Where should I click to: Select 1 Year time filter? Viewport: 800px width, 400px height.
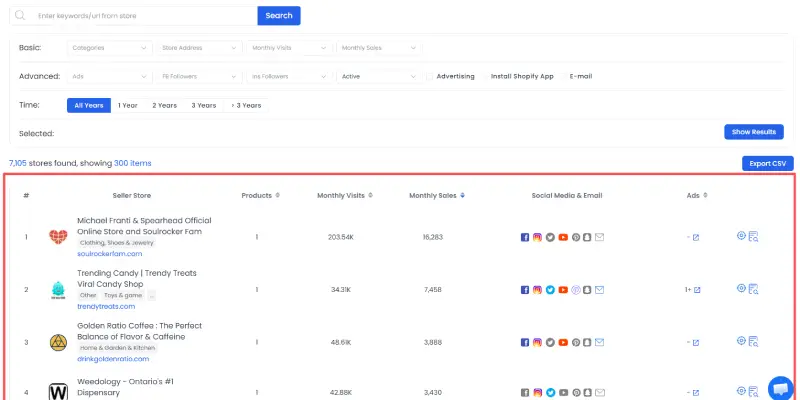click(128, 106)
